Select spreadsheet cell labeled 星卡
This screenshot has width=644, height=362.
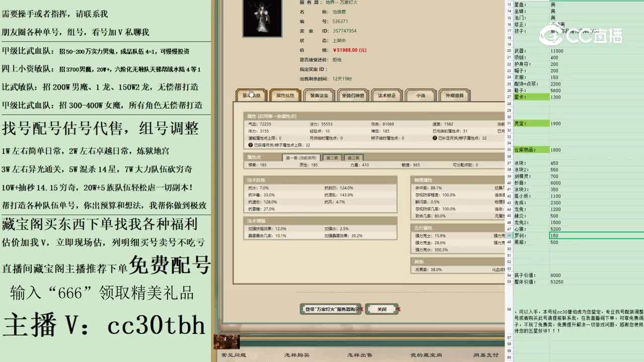tap(531, 97)
